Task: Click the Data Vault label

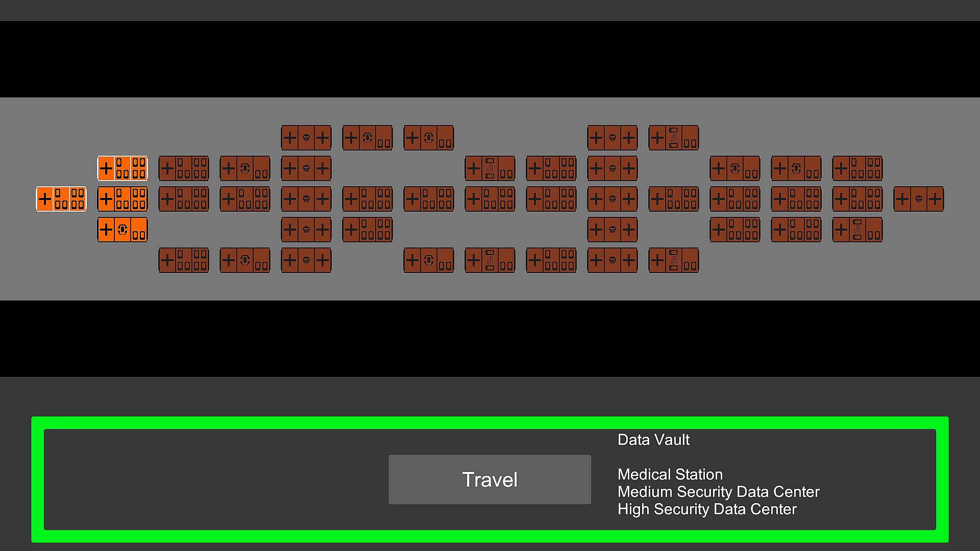Action: pyautogui.click(x=653, y=440)
